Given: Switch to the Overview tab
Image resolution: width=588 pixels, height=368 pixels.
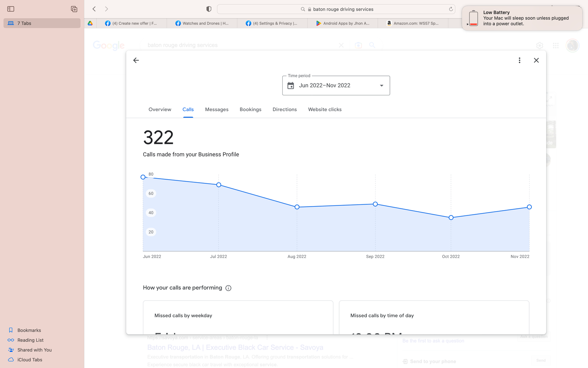Looking at the screenshot, I should [x=159, y=110].
